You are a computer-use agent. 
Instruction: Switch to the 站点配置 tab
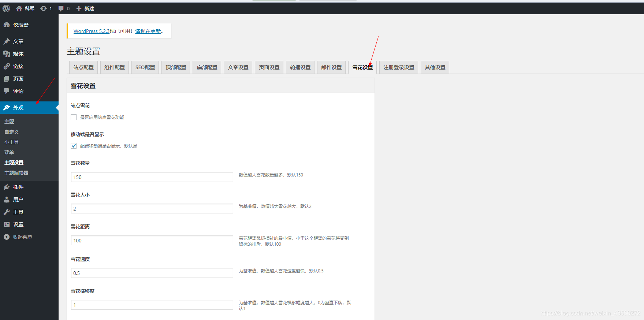(83, 67)
